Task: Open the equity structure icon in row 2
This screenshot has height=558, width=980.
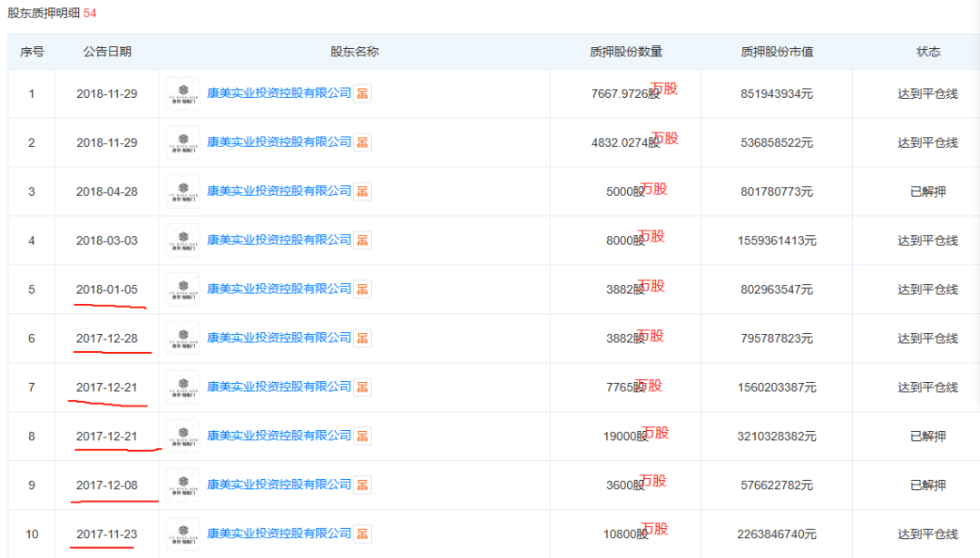Action: tap(362, 142)
